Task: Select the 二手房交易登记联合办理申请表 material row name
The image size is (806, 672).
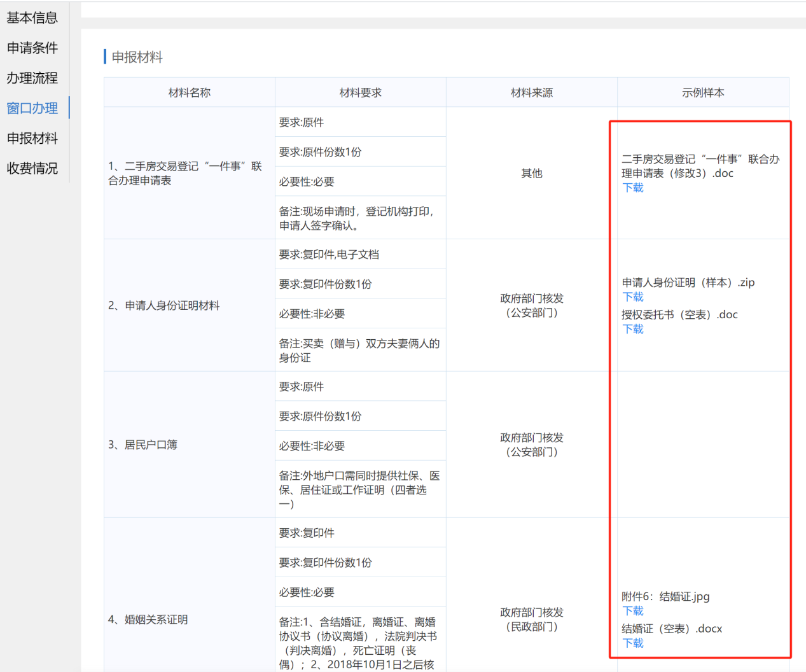Action: pyautogui.click(x=185, y=173)
